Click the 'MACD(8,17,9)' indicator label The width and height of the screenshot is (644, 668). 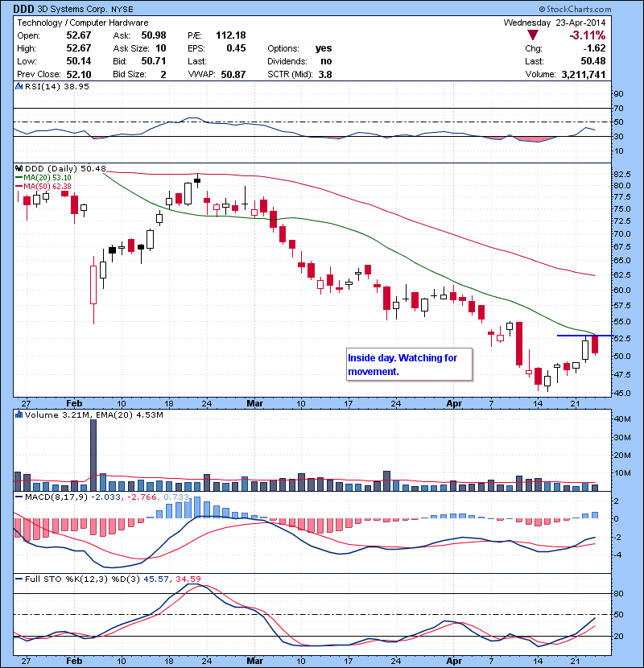(56, 497)
